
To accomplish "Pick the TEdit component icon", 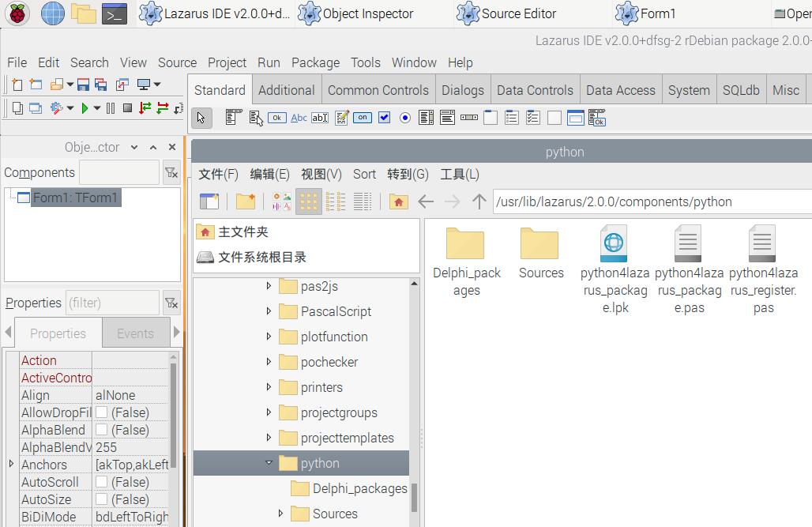I will pyautogui.click(x=320, y=118).
